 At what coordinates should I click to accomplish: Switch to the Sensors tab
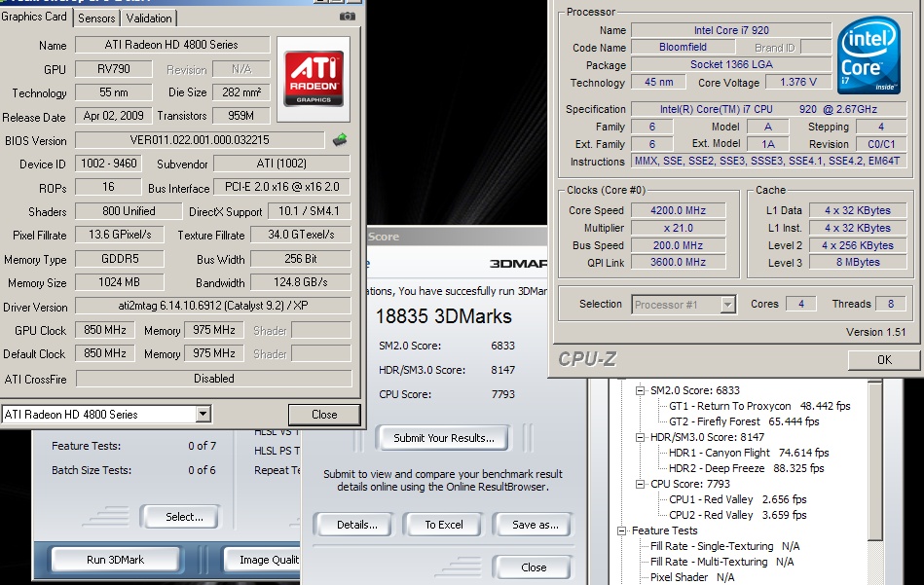point(96,18)
